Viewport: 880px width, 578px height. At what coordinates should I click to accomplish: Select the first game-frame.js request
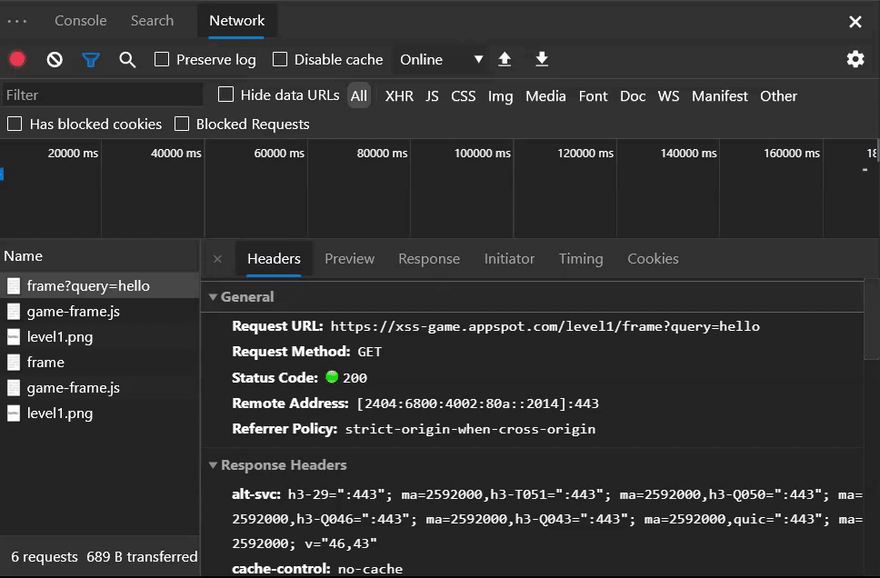point(100,311)
